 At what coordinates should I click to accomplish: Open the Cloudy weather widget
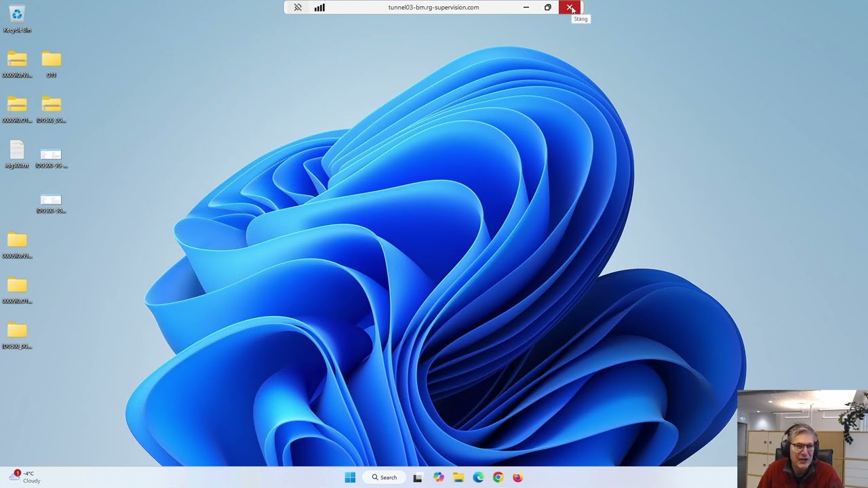coord(26,477)
